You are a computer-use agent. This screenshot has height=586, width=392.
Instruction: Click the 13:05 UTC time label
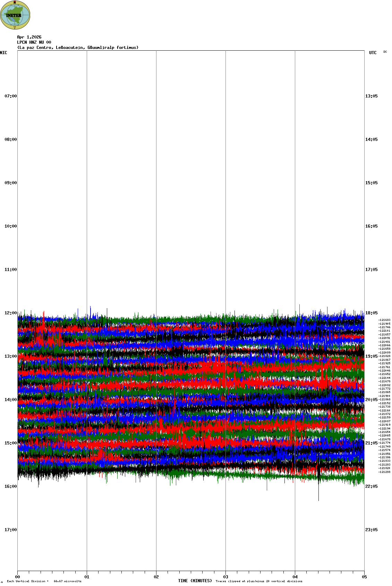pyautogui.click(x=371, y=96)
